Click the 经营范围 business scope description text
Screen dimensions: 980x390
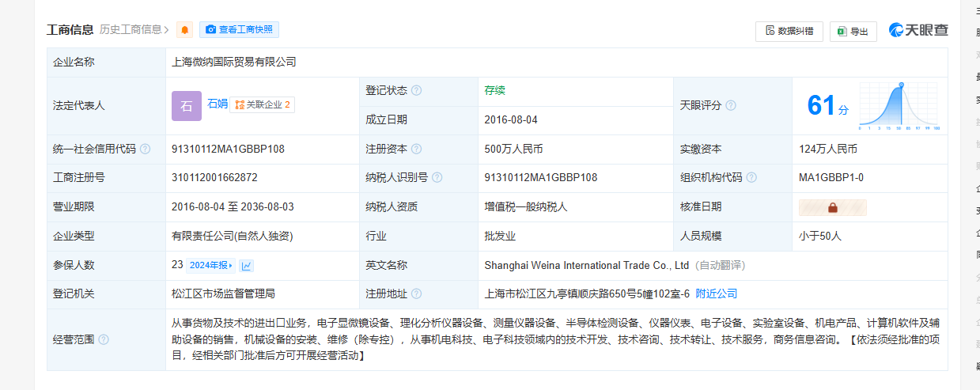(x=555, y=339)
